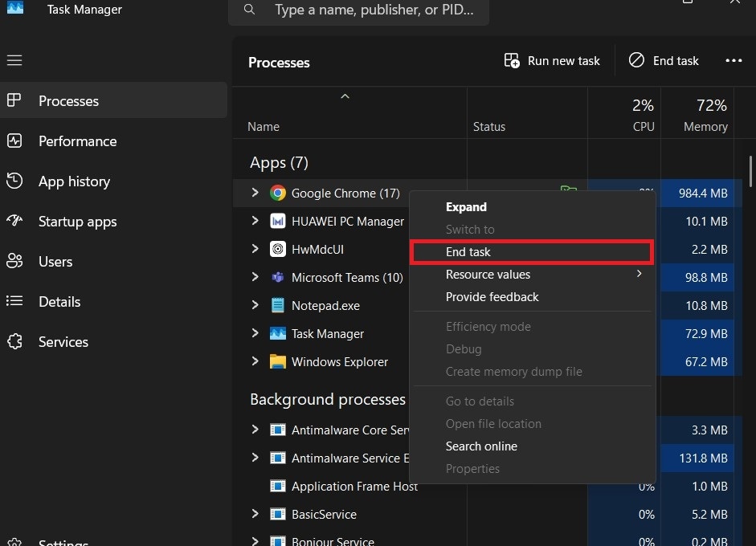
Task: Click the Google Chrome app icon
Action: [278, 193]
